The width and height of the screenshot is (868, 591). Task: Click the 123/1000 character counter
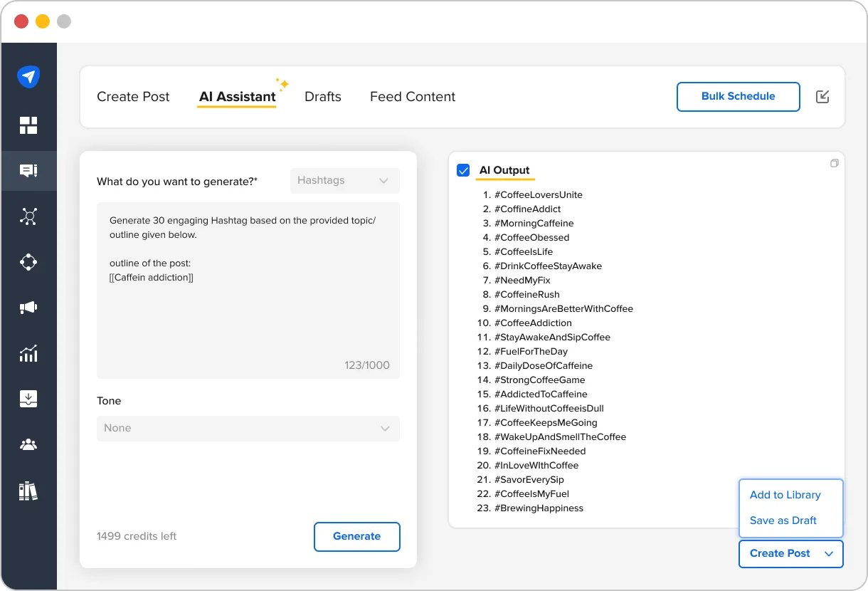coord(367,365)
